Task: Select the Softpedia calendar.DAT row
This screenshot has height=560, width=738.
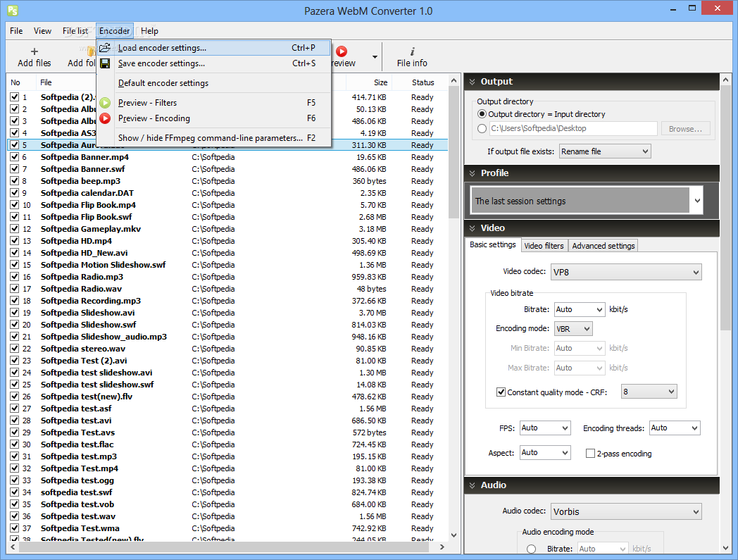Action: click(x=227, y=193)
